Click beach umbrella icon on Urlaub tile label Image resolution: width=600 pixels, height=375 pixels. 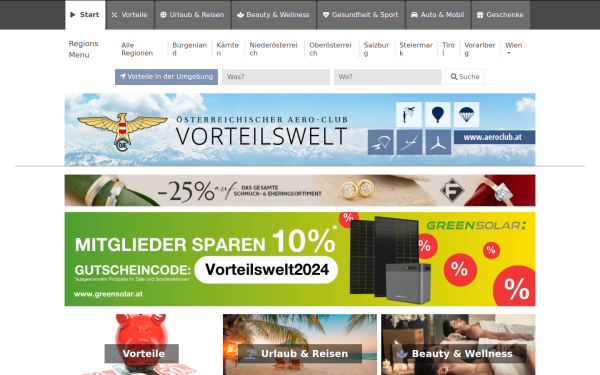[251, 354]
